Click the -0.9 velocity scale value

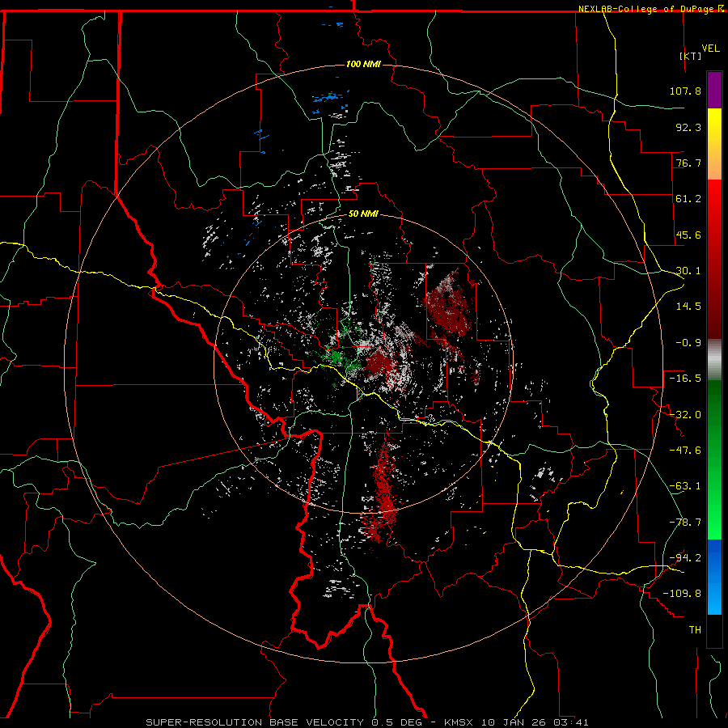pos(688,343)
